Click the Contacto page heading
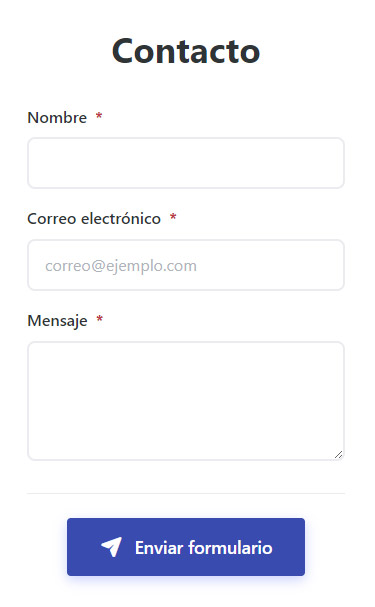The height and width of the screenshot is (607, 375). click(x=186, y=51)
